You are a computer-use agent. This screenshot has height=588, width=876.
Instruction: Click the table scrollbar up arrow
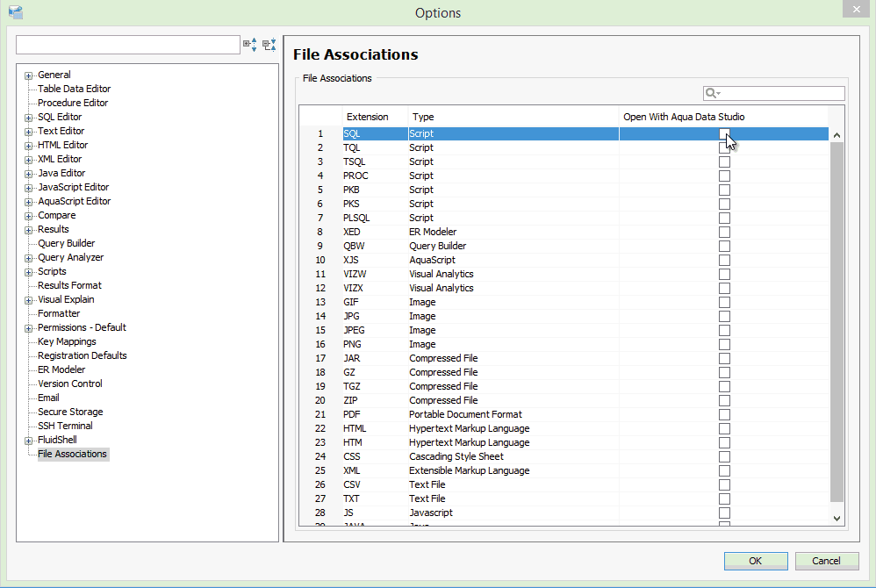[837, 135]
